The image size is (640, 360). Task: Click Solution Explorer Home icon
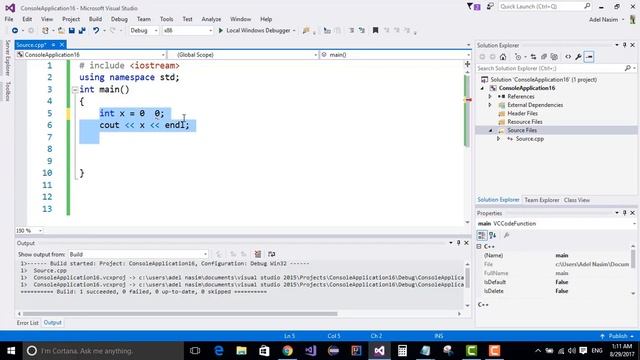pos(503,57)
